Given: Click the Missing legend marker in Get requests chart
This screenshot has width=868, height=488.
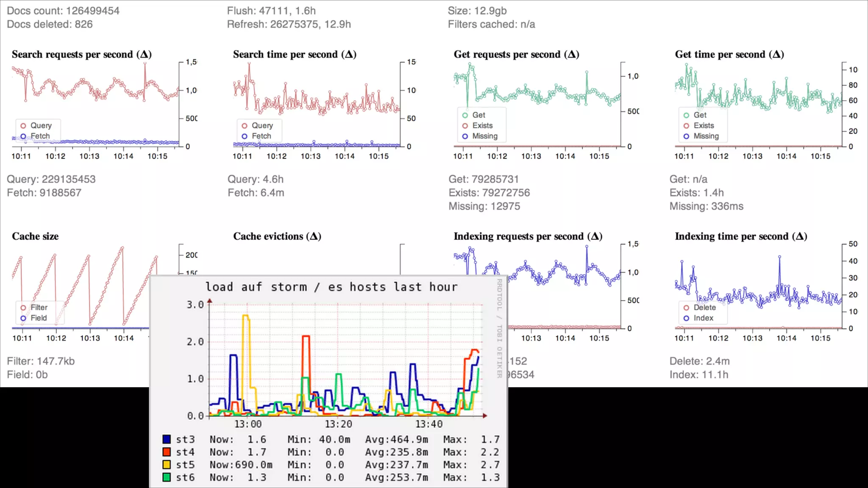Looking at the screenshot, I should click(x=465, y=136).
